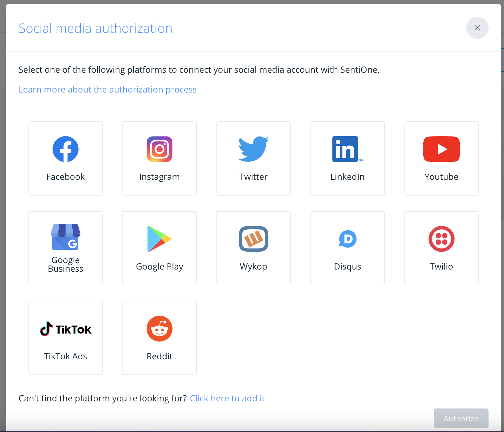504x432 pixels.
Task: Open Learn more about the authorization process
Action: [108, 89]
